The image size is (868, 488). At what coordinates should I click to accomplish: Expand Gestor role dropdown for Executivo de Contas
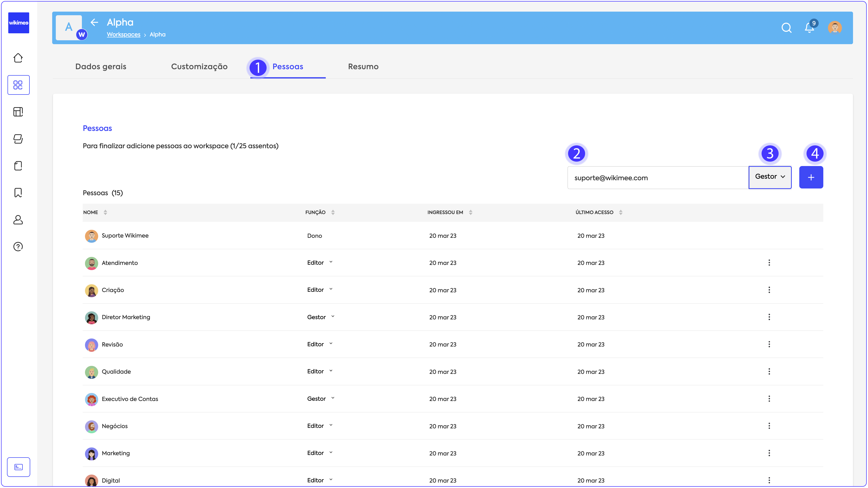(x=321, y=398)
